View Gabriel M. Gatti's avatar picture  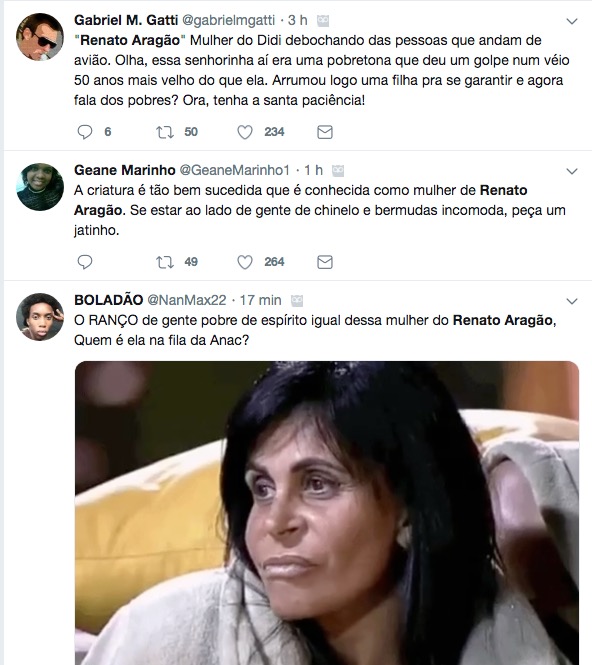[x=40, y=37]
